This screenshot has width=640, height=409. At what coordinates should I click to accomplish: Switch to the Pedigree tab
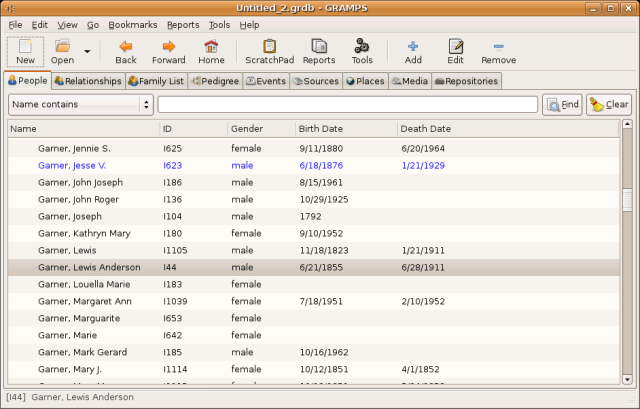pyautogui.click(x=214, y=81)
